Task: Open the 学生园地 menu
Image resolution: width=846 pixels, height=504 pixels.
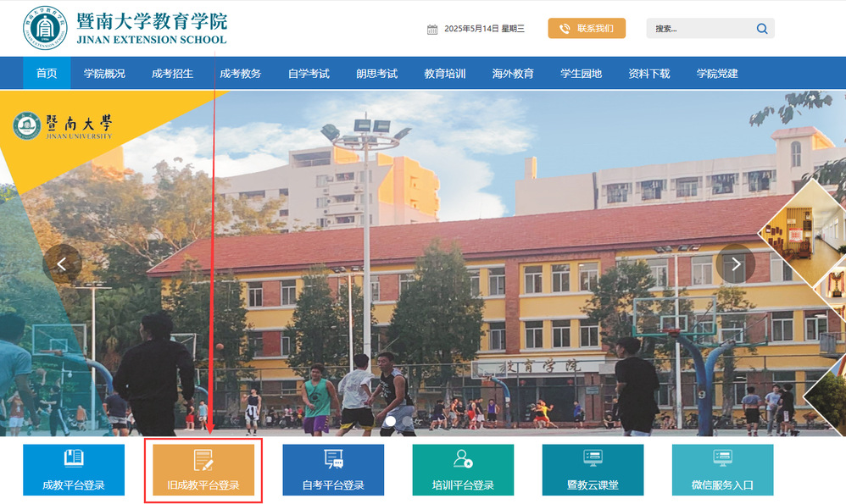Action: click(581, 74)
